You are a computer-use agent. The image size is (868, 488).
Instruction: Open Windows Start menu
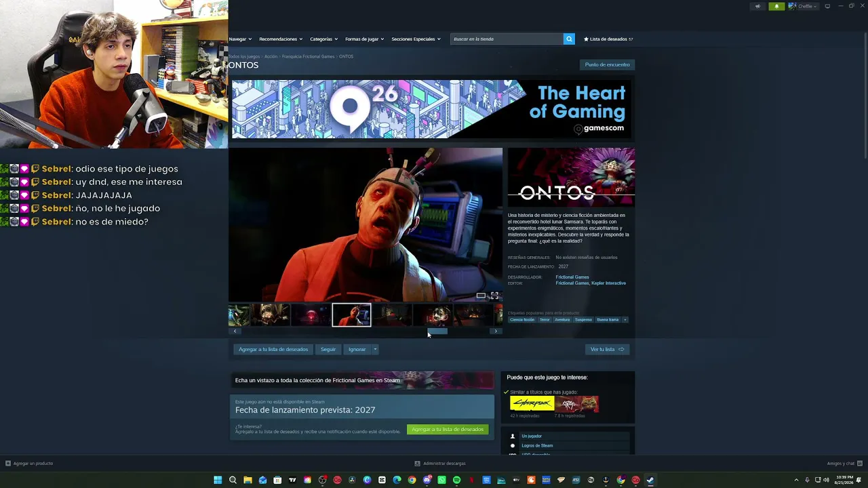[218, 480]
